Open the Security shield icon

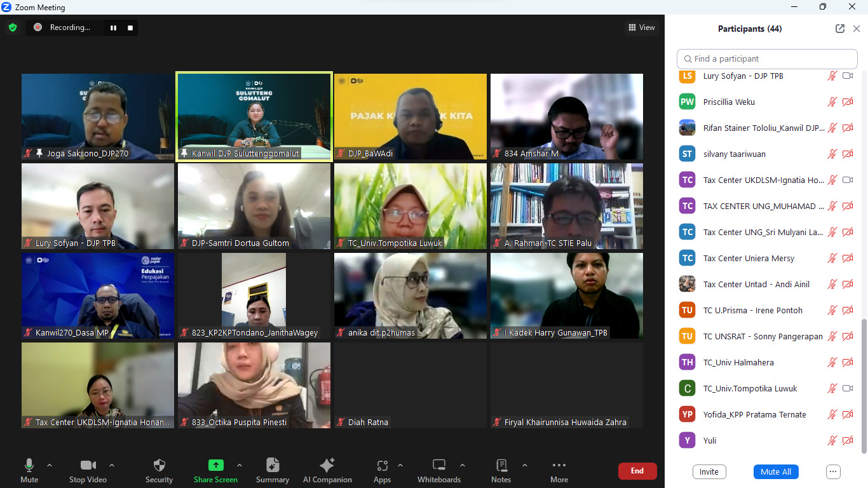[159, 466]
